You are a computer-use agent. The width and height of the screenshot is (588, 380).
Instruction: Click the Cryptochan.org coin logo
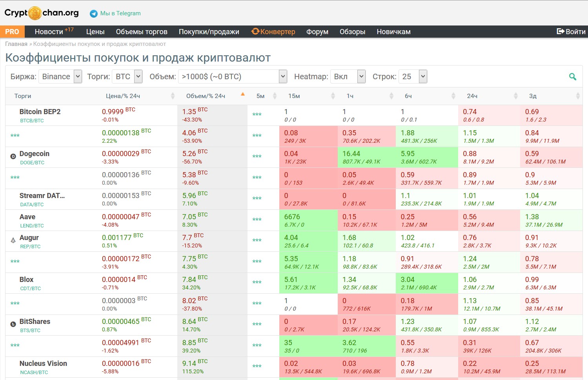tap(35, 13)
